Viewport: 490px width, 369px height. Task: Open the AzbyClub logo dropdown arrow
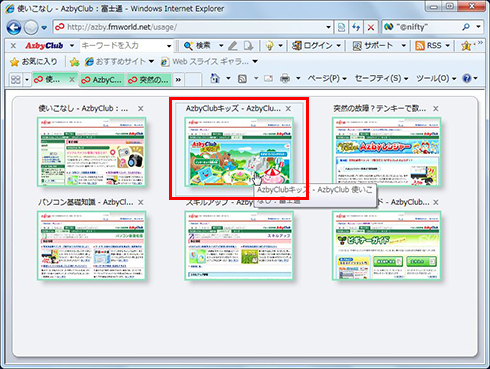(x=72, y=46)
